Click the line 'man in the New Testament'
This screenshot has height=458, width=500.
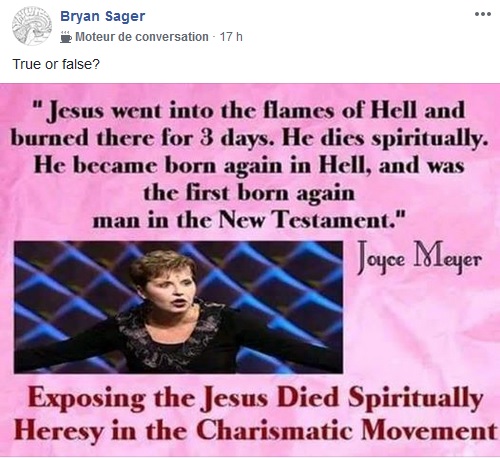coord(249,220)
